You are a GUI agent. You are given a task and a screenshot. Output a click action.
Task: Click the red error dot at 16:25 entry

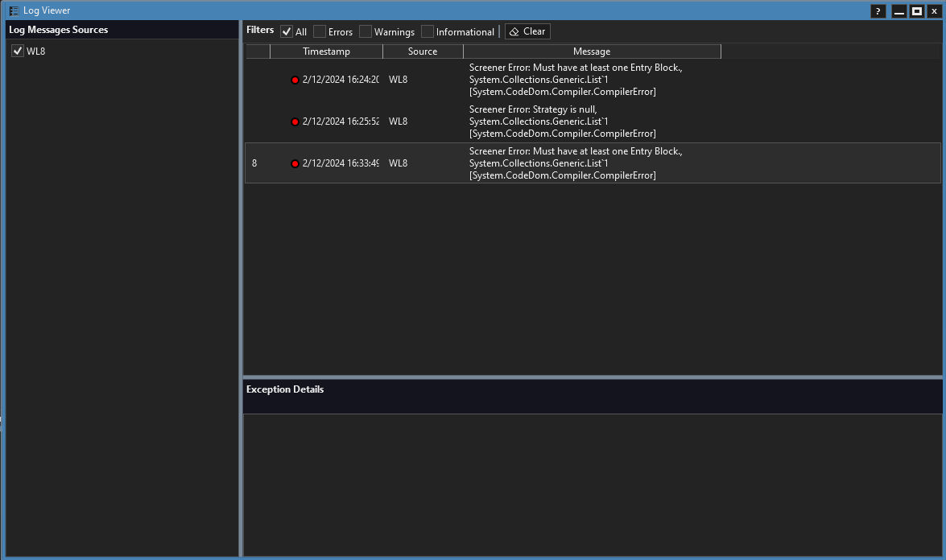295,121
